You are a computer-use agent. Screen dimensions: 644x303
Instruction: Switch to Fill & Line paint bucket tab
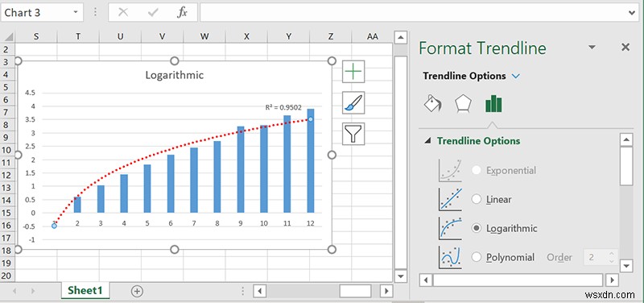(x=433, y=104)
